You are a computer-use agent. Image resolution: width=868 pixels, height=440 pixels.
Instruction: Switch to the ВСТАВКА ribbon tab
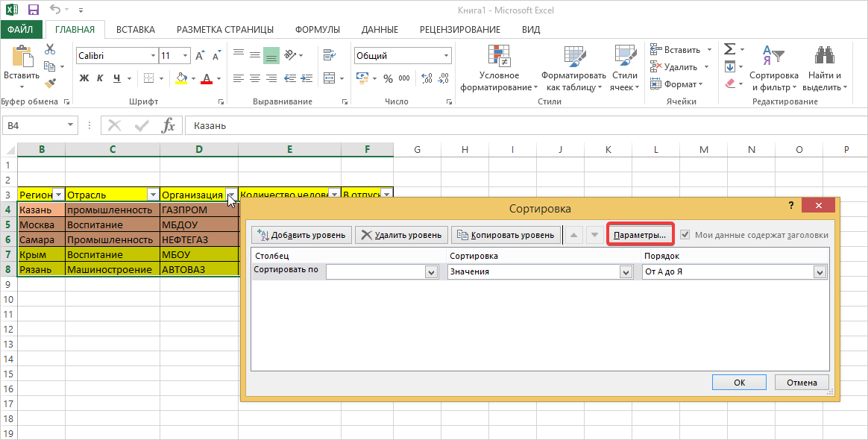coord(136,30)
